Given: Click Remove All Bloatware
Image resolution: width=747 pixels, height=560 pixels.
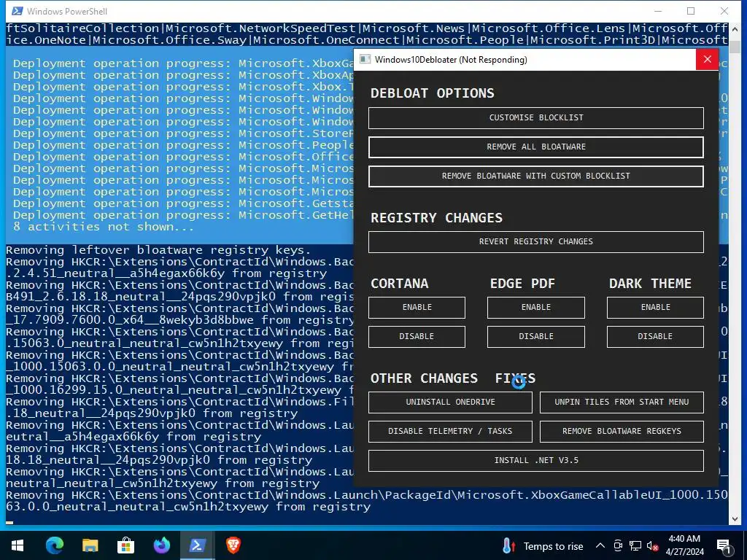Looking at the screenshot, I should pyautogui.click(x=536, y=147).
